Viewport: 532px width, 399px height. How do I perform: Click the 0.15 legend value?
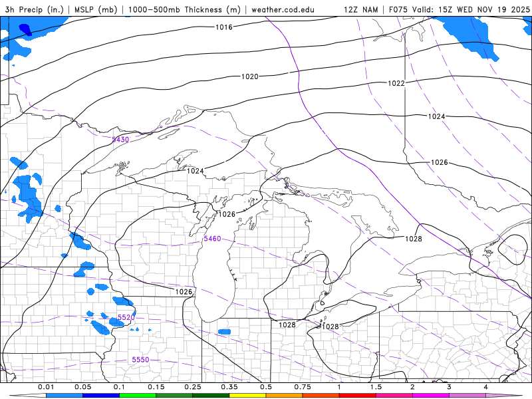coord(156,387)
